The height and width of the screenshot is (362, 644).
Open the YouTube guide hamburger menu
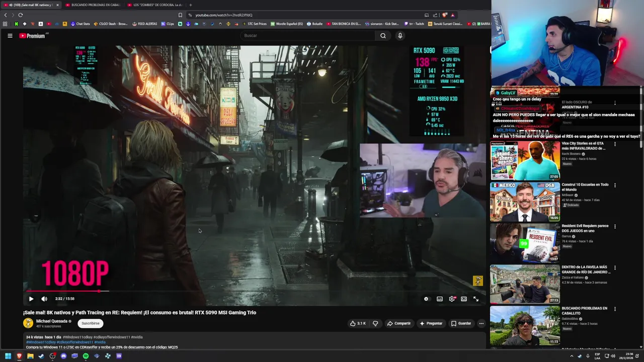(x=10, y=36)
